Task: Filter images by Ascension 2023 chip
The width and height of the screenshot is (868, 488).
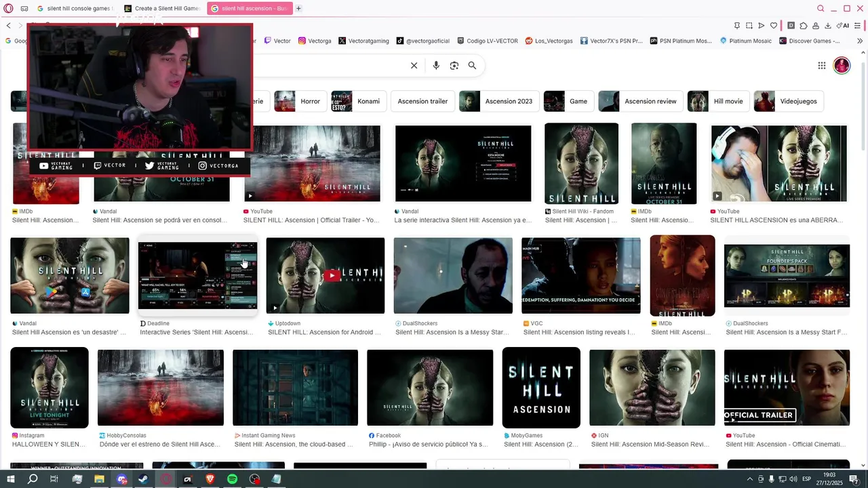Action: tap(499, 101)
